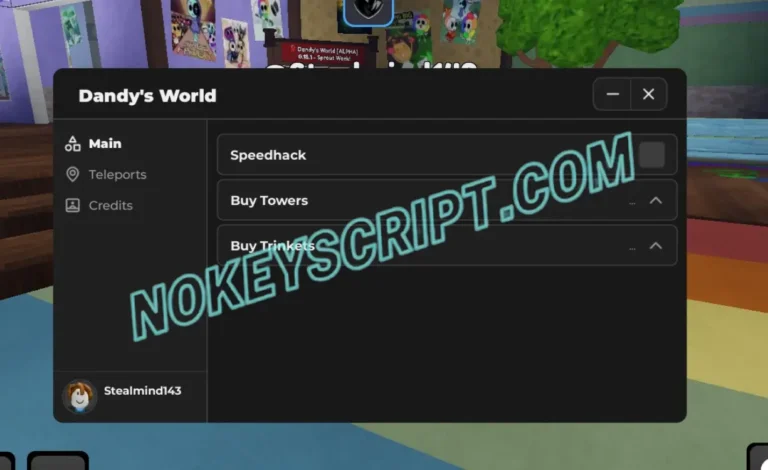
Task: Click the Stealmind143 username
Action: (x=143, y=391)
